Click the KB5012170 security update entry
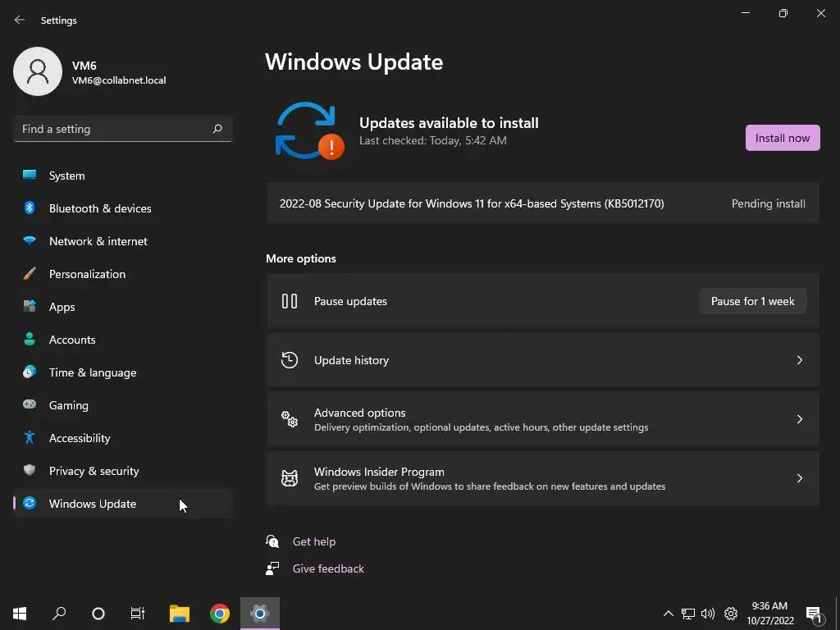840x630 pixels. pyautogui.click(x=543, y=203)
